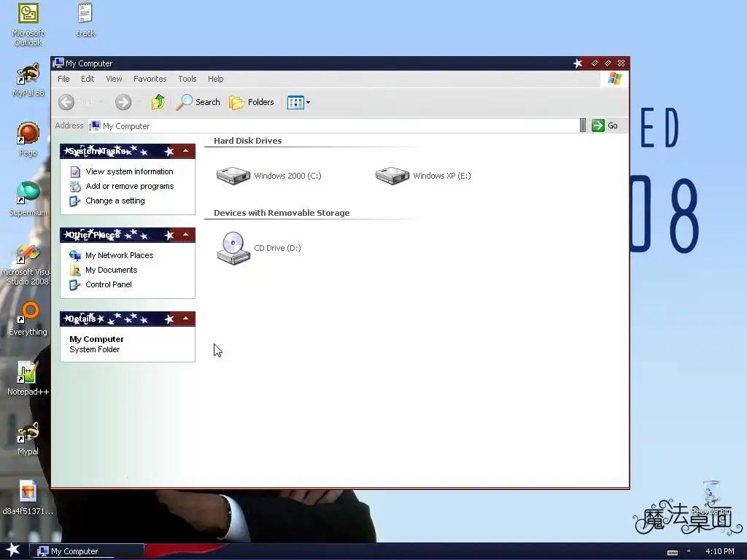Click the My Documents folder icon
The height and width of the screenshot is (560, 747).
pyautogui.click(x=75, y=270)
